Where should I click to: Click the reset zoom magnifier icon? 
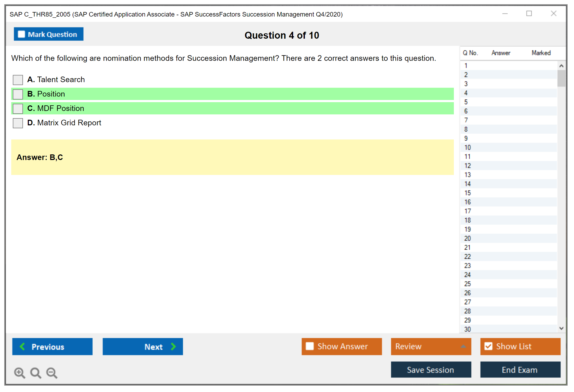36,373
